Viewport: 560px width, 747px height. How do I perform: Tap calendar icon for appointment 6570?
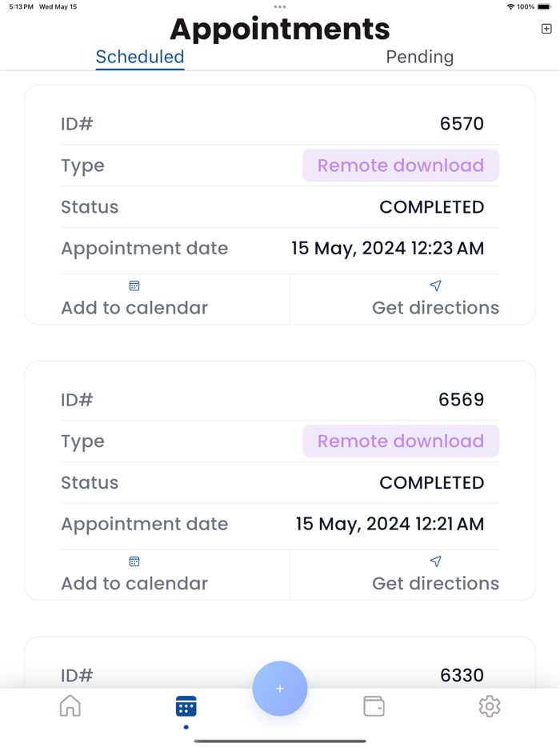point(134,286)
